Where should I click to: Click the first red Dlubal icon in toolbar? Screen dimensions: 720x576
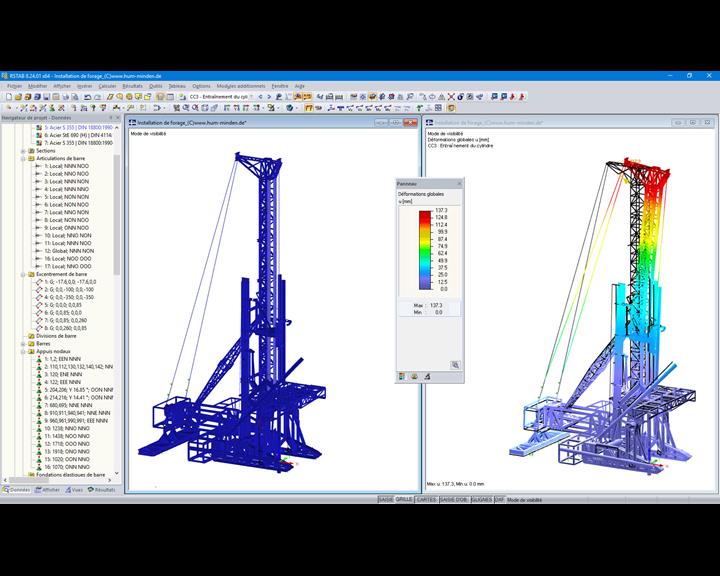(x=512, y=97)
